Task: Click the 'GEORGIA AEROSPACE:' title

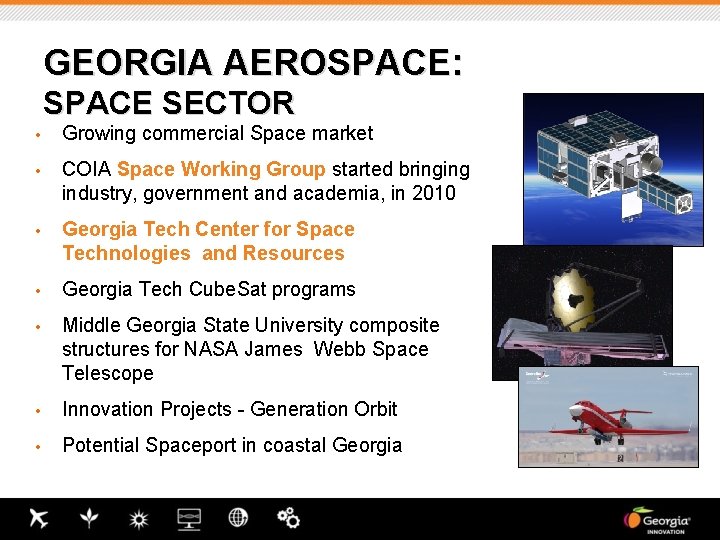Action: point(253,62)
